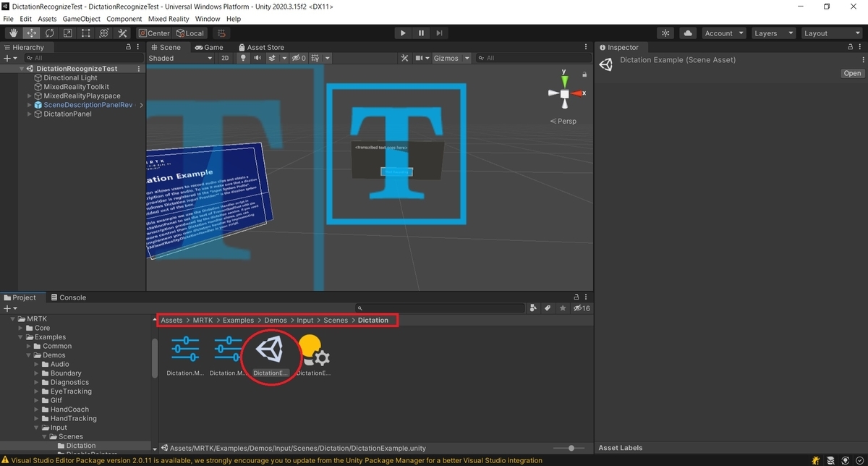Toggle Hierarchy lock icon
The height and width of the screenshot is (466, 868).
[128, 47]
